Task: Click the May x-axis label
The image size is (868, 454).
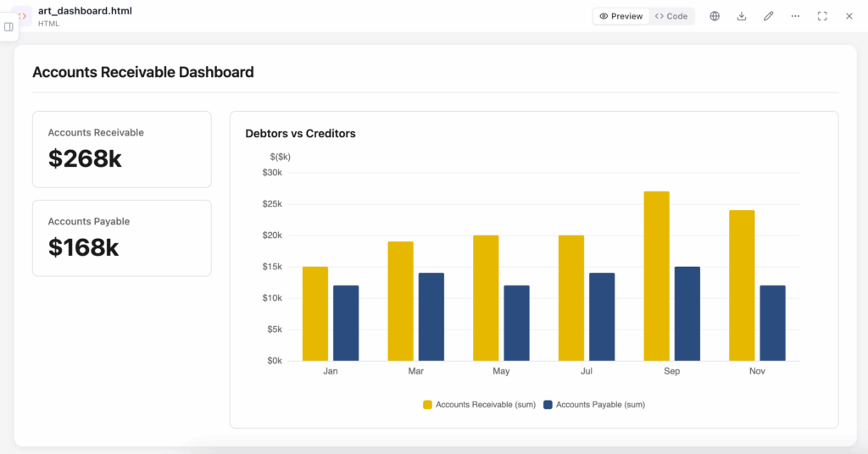Action: [501, 371]
